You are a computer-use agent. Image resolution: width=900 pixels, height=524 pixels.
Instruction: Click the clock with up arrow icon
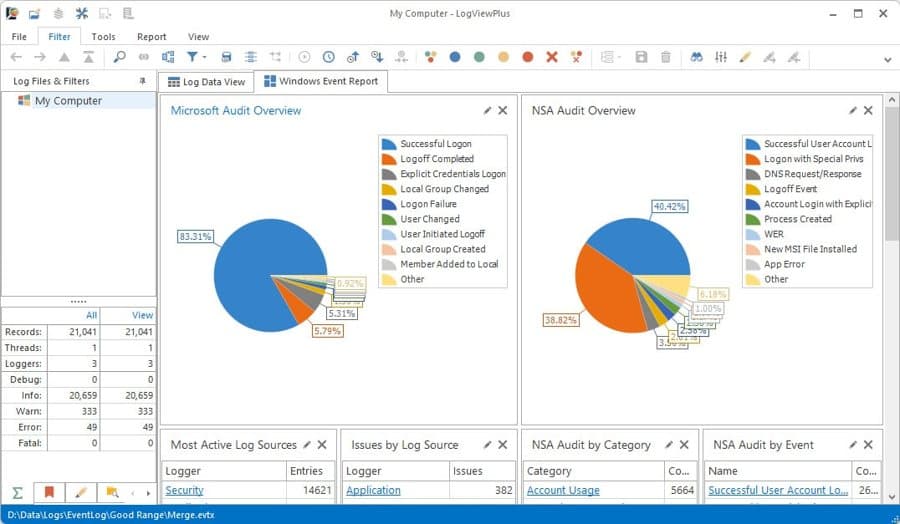[352, 57]
